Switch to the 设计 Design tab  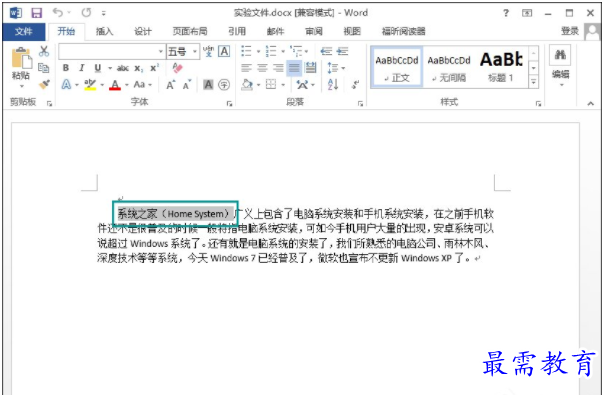[x=143, y=32]
